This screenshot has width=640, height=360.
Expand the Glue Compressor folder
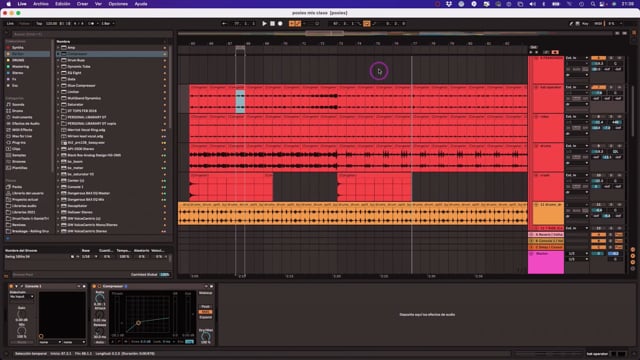pyautogui.click(x=58, y=86)
